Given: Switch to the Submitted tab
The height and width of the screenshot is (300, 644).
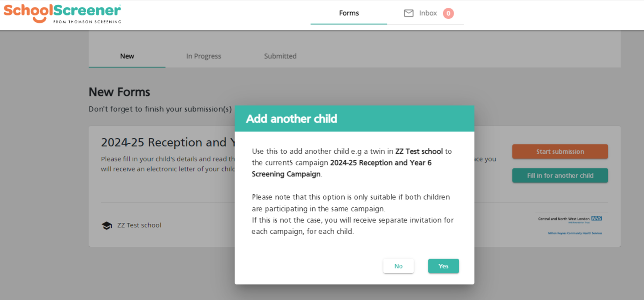Looking at the screenshot, I should (280, 56).
